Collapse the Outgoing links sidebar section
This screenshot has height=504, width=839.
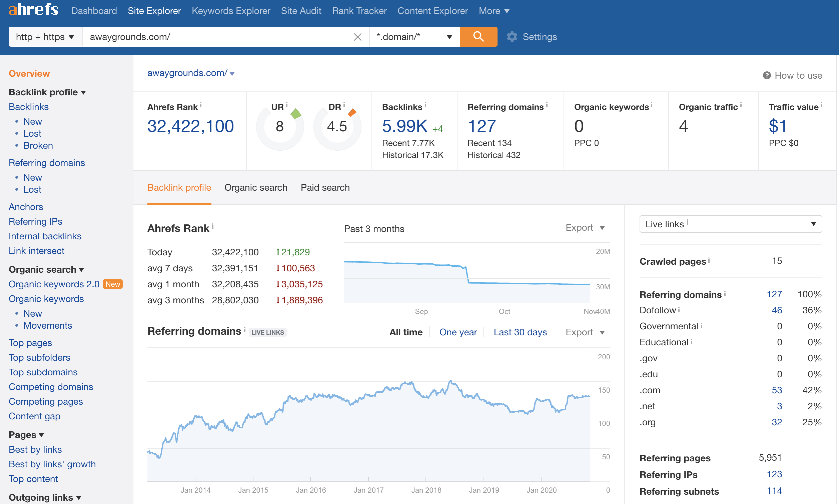click(45, 497)
